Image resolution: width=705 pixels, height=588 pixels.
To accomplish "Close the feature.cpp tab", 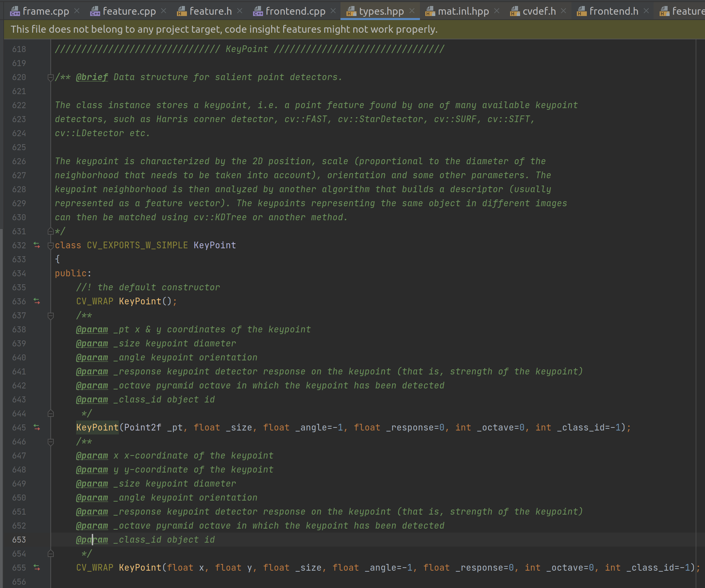I will (x=164, y=11).
